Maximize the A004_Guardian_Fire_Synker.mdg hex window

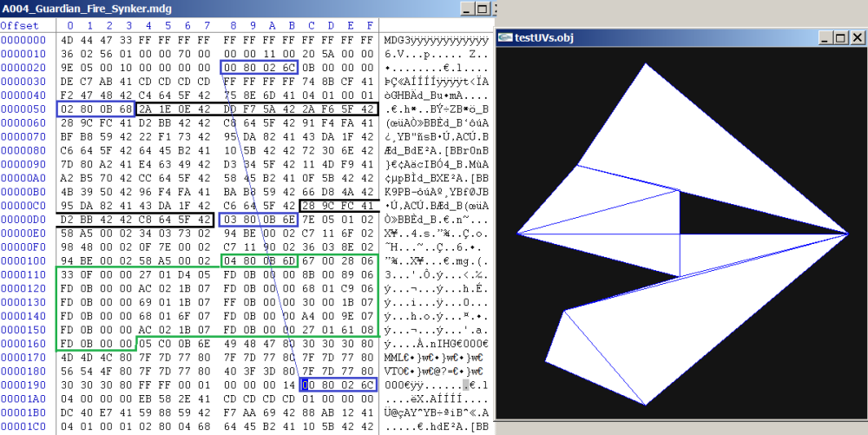pos(483,8)
